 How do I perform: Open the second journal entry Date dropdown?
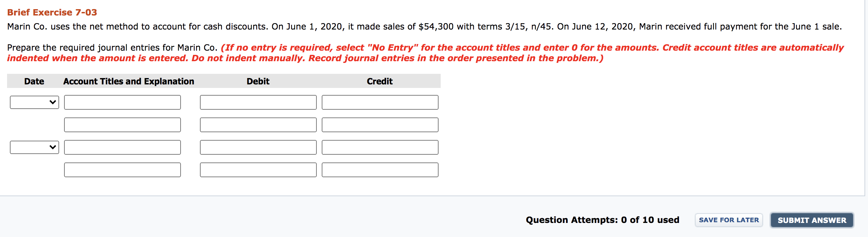point(34,147)
